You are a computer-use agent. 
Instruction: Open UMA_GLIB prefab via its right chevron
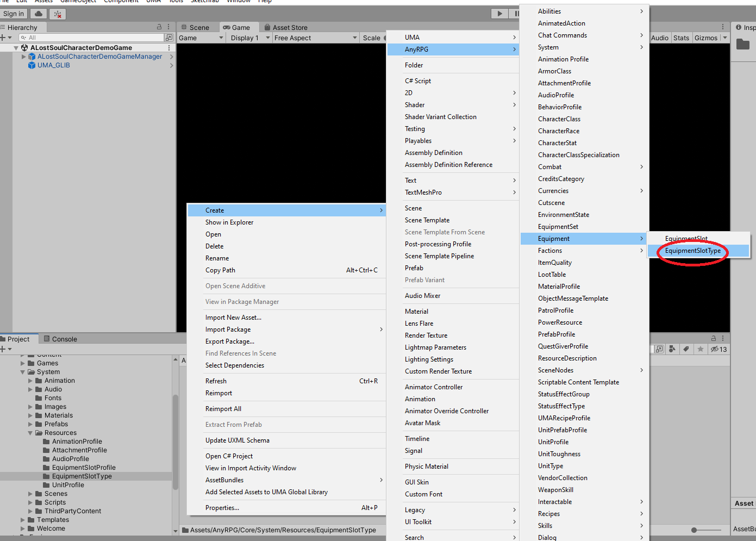click(x=172, y=65)
